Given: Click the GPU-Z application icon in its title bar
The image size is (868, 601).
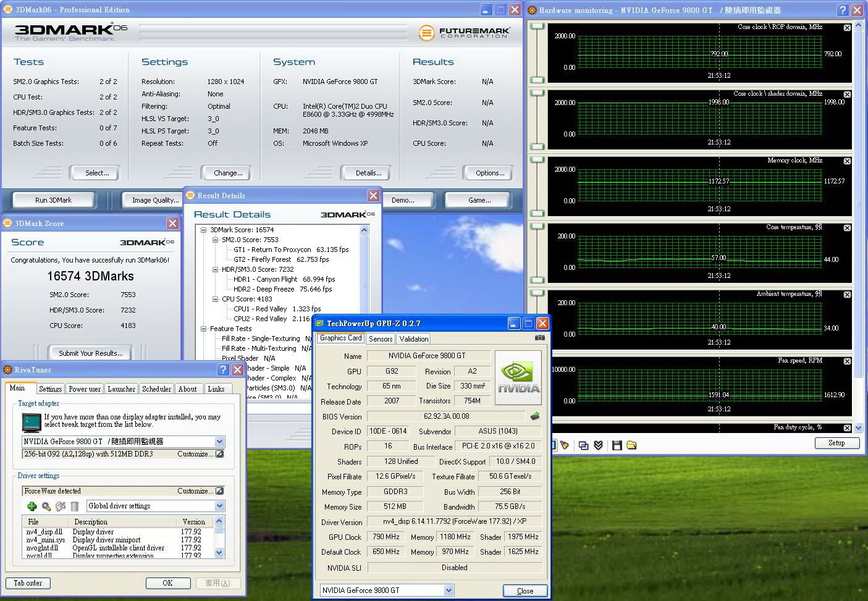Looking at the screenshot, I should tap(320, 323).
